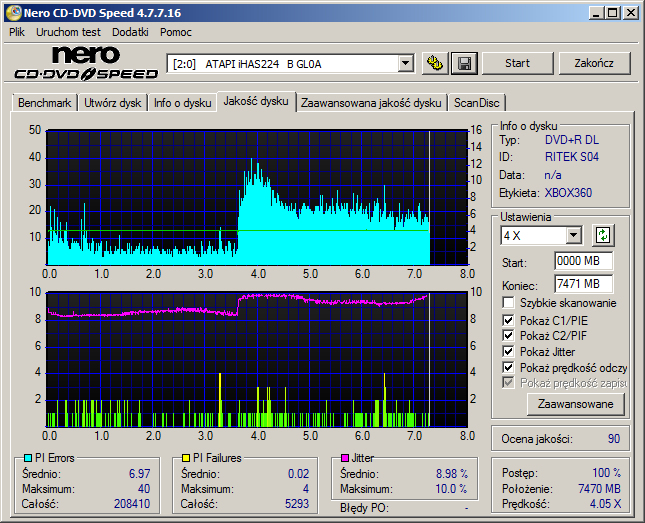Click the Zakończ button
Image resolution: width=645 pixels, height=523 pixels.
(x=594, y=63)
